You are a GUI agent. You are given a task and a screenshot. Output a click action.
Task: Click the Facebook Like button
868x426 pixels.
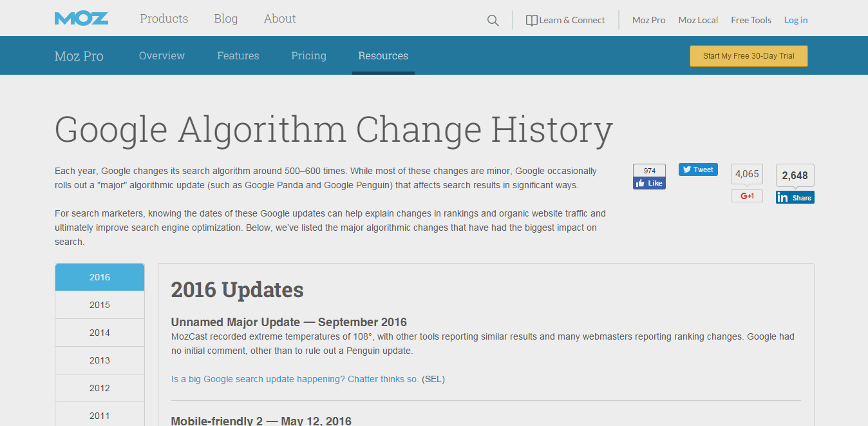[x=649, y=183]
